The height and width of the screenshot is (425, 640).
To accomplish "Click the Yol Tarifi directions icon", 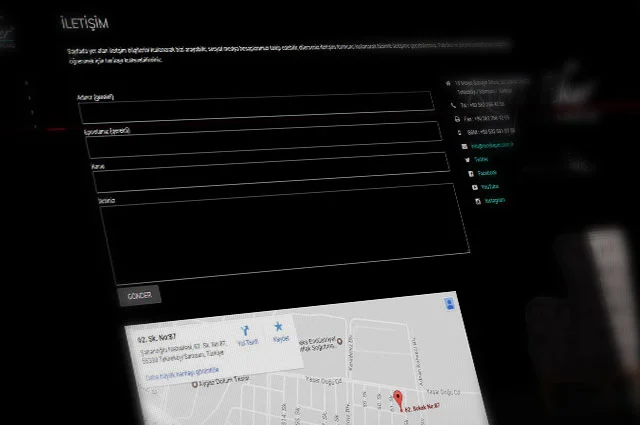I will 245,330.
